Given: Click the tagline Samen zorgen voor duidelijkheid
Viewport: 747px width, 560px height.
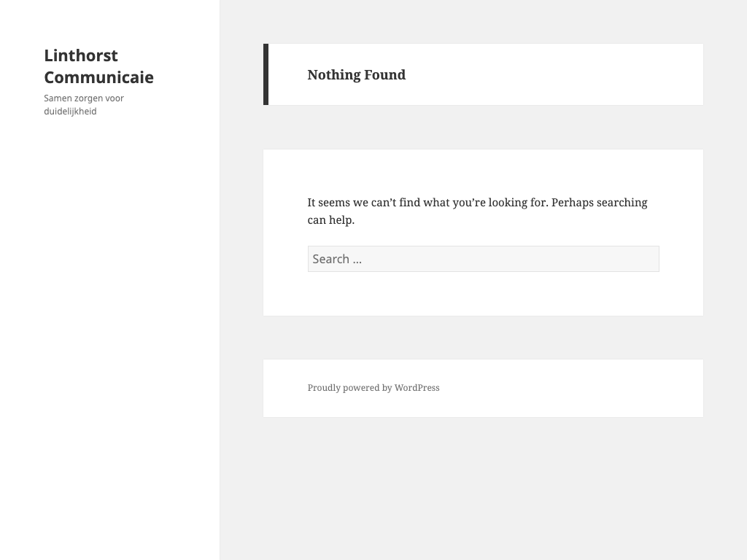Looking at the screenshot, I should (x=84, y=105).
